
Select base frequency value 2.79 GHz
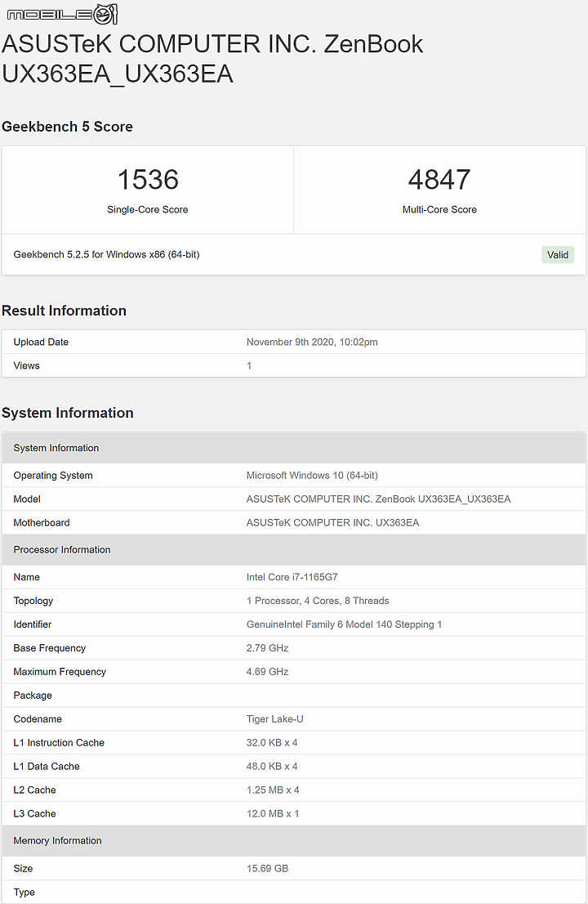pyautogui.click(x=267, y=648)
